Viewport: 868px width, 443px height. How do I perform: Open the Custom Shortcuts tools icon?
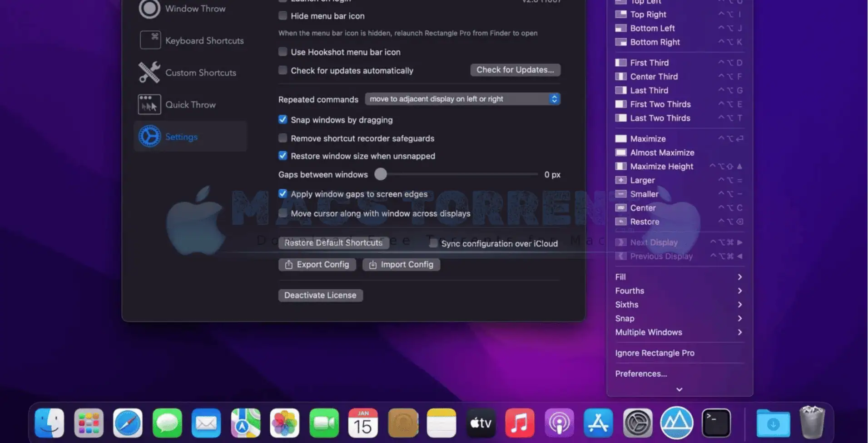[x=149, y=73]
